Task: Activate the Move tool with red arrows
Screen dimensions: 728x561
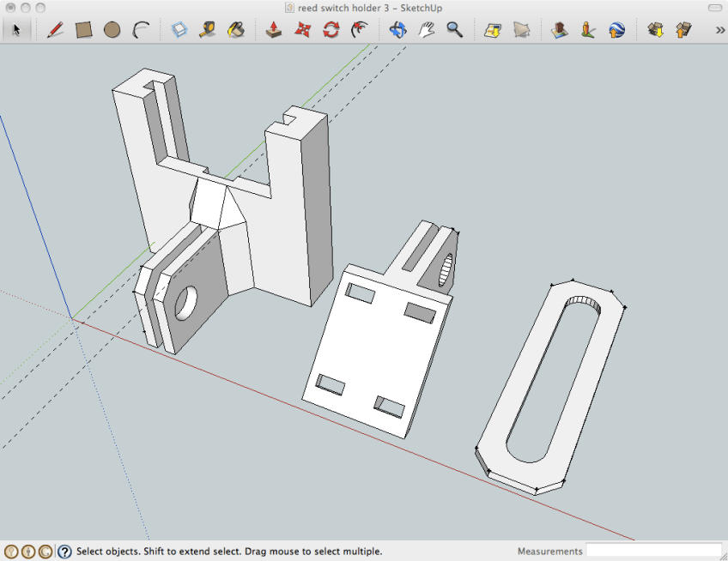Action: (x=302, y=30)
